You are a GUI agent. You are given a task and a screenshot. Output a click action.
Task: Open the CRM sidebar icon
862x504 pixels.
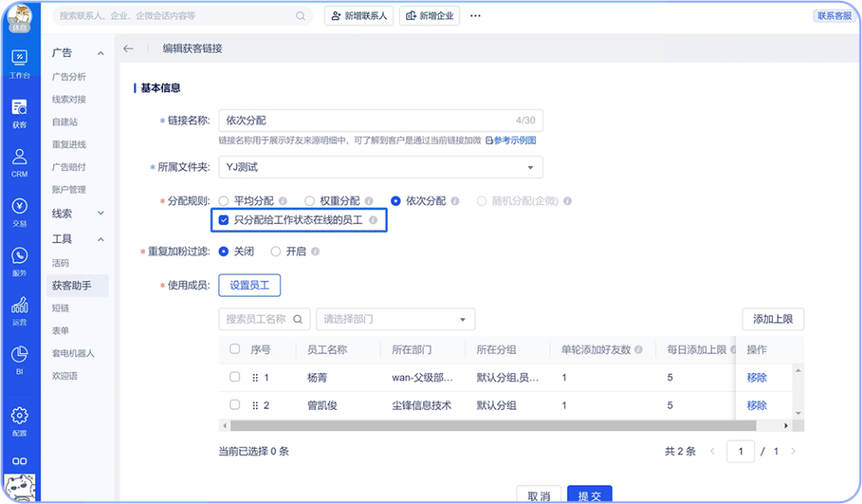[19, 163]
